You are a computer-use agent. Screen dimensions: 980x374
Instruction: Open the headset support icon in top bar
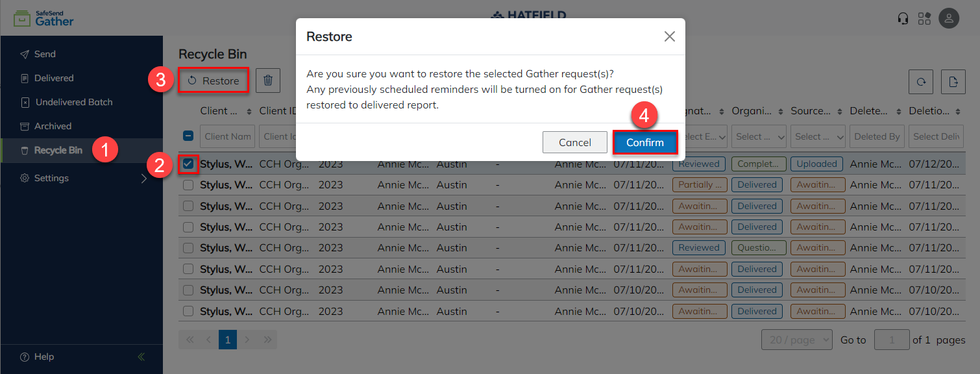coord(903,18)
